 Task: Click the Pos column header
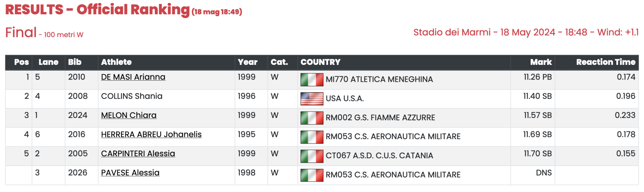click(21, 62)
